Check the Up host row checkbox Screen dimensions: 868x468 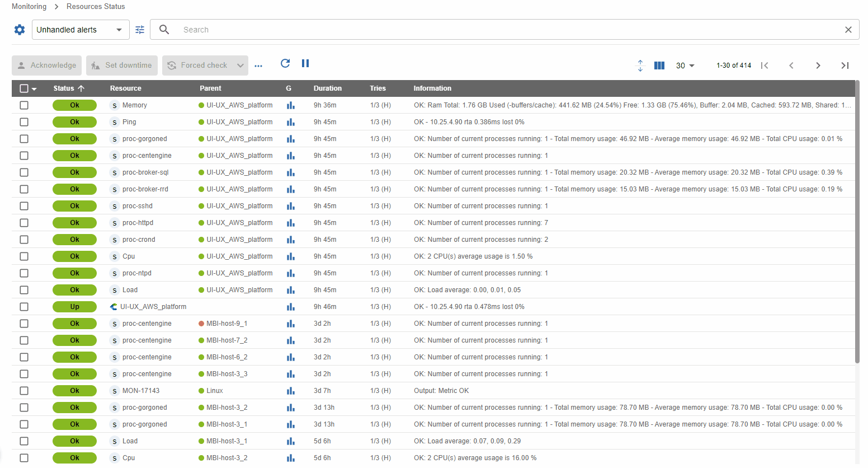coord(24,307)
